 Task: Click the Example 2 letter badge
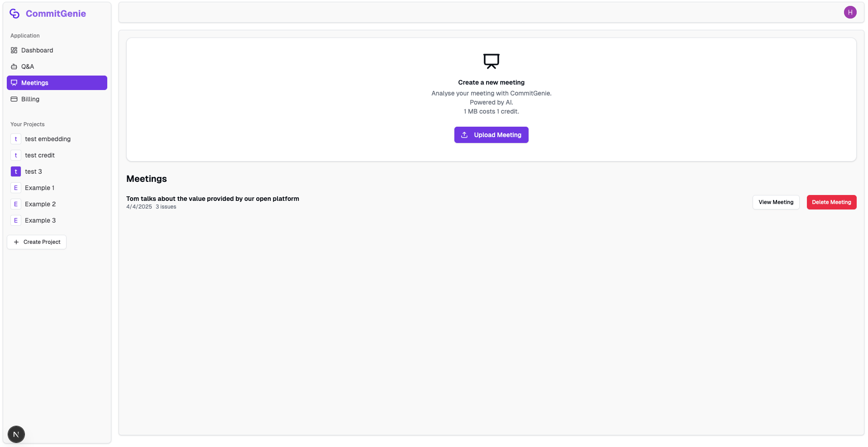(16, 204)
